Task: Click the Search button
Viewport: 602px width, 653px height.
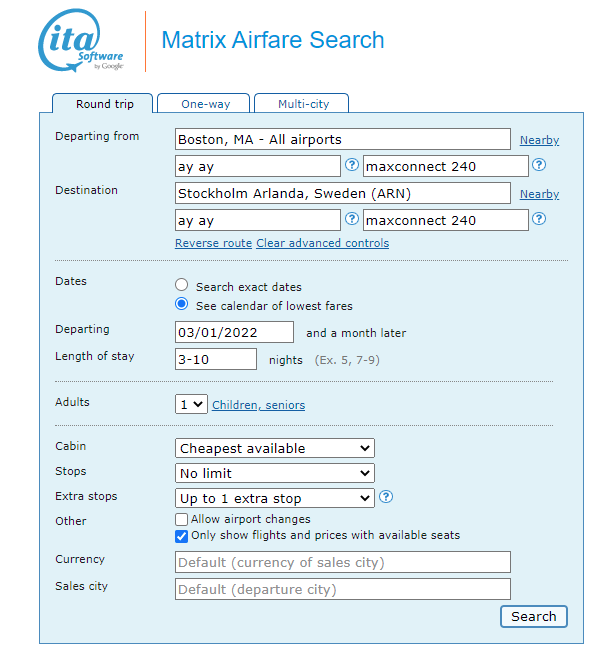Action: click(534, 616)
